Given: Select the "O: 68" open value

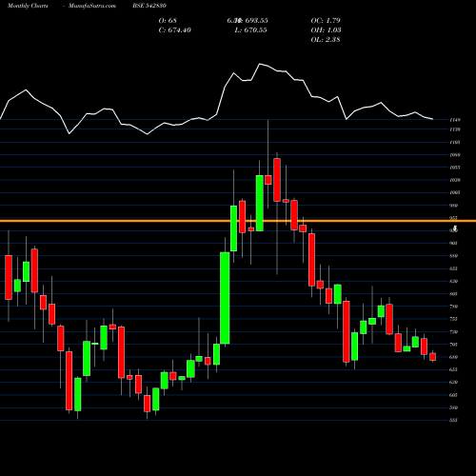Looking at the screenshot, I should (x=168, y=20).
